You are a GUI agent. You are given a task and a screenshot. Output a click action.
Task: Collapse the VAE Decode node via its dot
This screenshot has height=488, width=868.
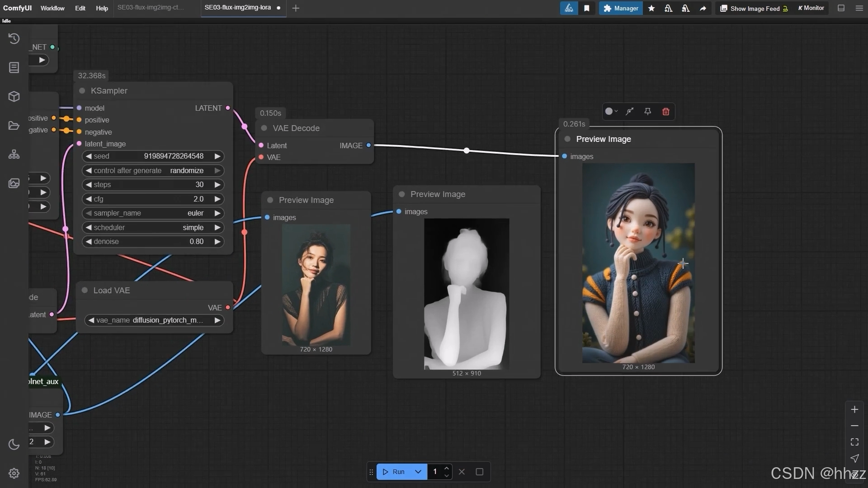pos(264,128)
